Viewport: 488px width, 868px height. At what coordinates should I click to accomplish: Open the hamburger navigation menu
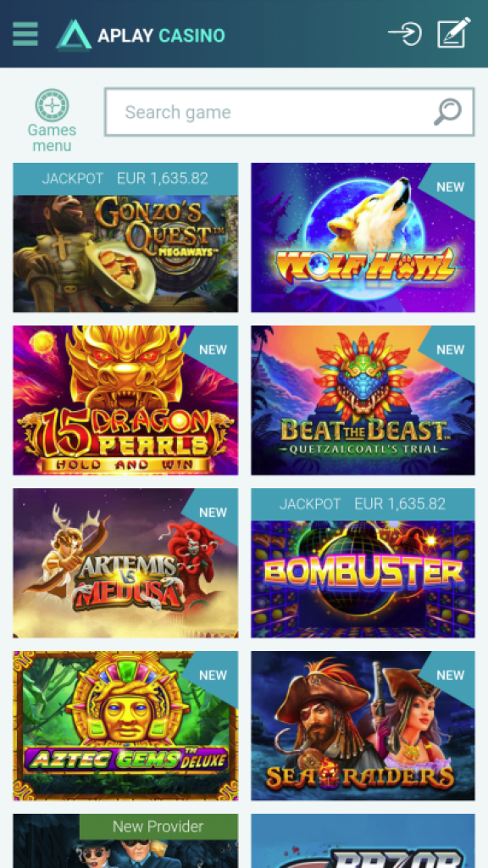(x=25, y=34)
